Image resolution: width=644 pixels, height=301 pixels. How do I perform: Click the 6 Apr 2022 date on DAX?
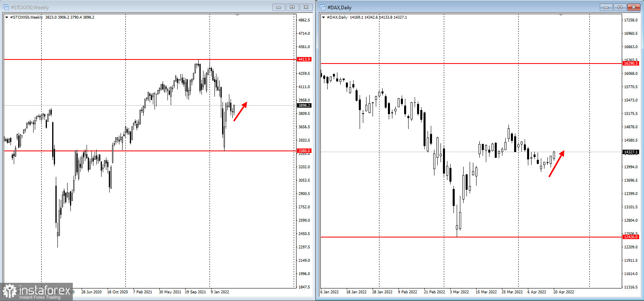(537, 292)
